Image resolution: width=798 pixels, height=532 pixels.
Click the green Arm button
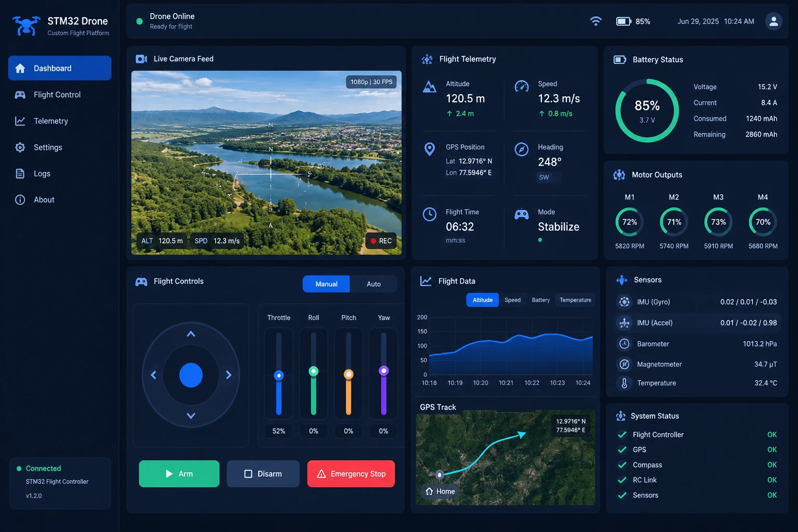[179, 474]
